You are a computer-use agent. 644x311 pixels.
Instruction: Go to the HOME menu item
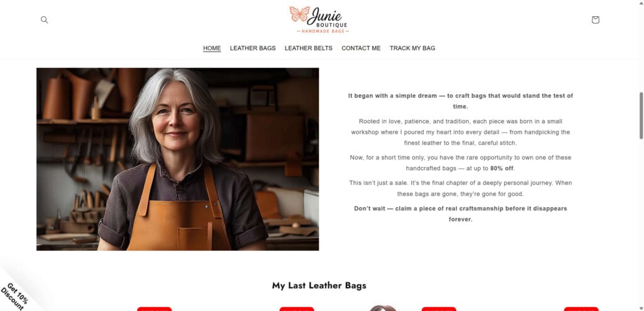[212, 48]
